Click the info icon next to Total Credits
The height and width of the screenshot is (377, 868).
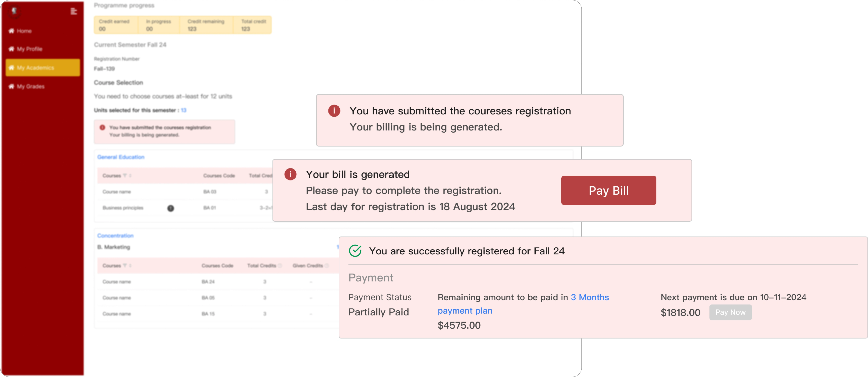pos(280,266)
